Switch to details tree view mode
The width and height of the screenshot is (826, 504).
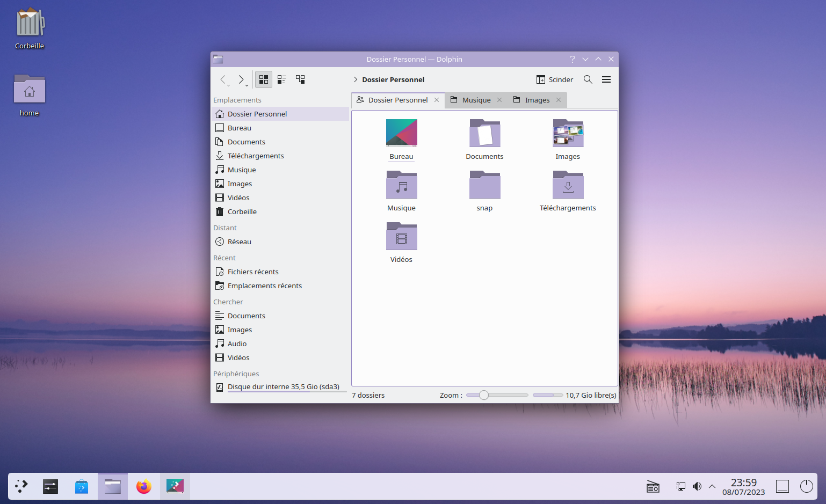pyautogui.click(x=300, y=79)
